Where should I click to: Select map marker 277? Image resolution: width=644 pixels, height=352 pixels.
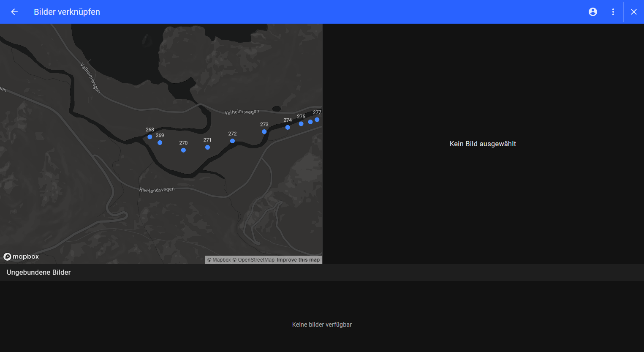[x=317, y=120]
